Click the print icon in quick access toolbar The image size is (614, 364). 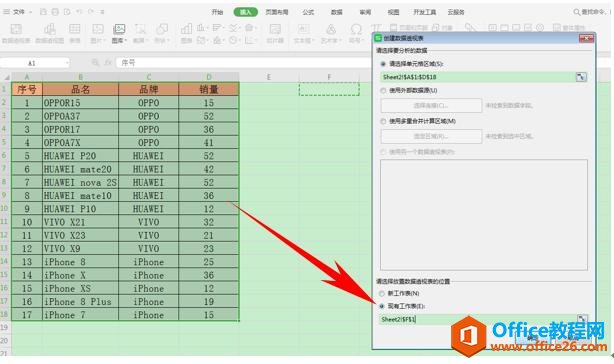point(55,12)
